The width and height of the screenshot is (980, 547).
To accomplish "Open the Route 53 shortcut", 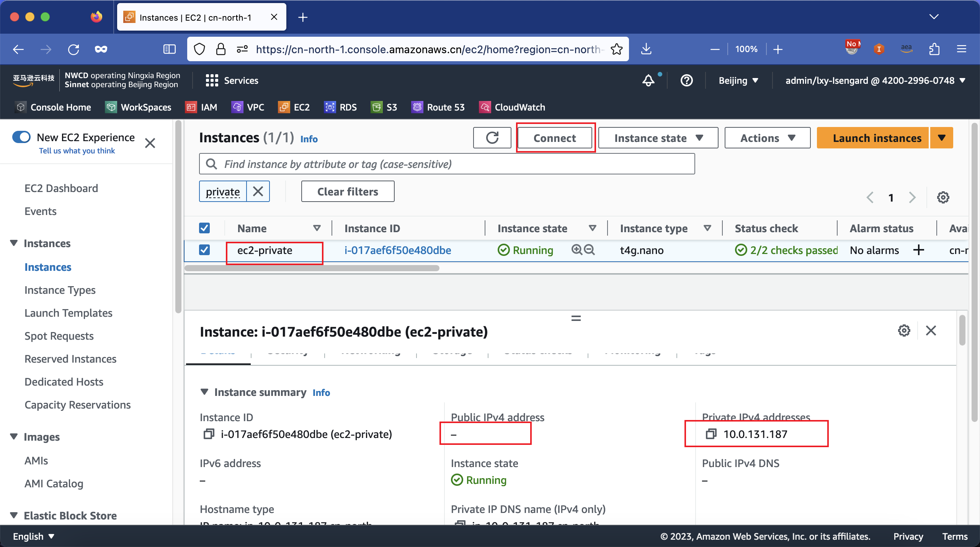I will tap(438, 107).
